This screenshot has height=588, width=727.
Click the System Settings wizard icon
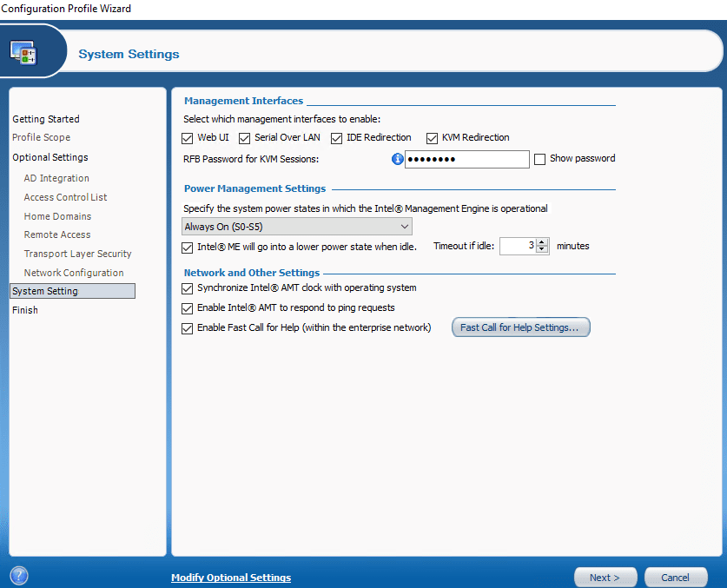coord(23,52)
